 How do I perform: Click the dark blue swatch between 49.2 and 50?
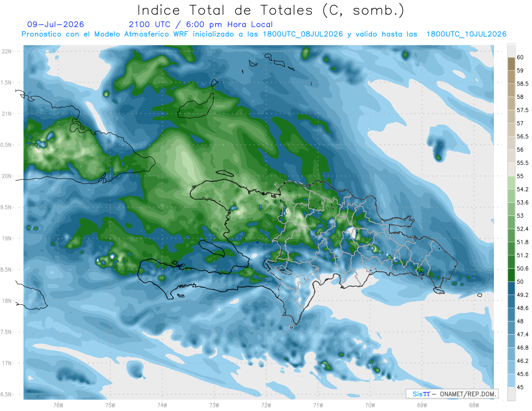click(x=511, y=288)
